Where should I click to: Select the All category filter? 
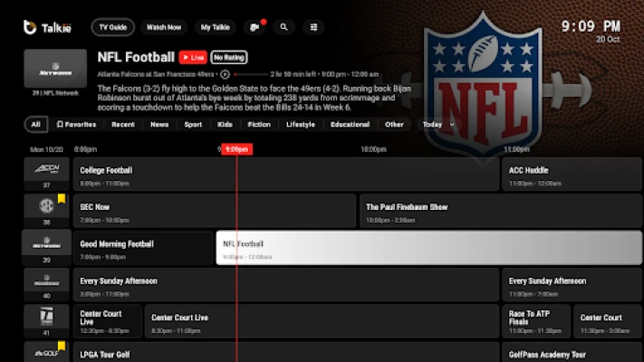[x=35, y=125]
